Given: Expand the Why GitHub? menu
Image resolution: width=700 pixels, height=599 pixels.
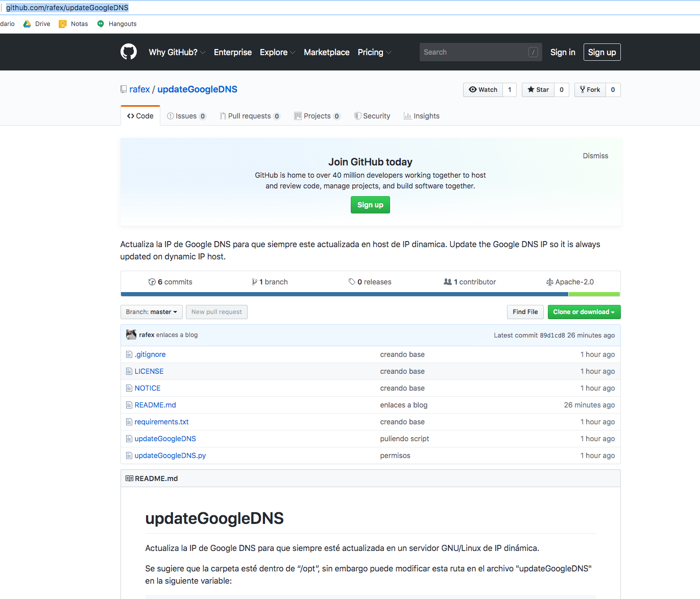Looking at the screenshot, I should point(177,52).
